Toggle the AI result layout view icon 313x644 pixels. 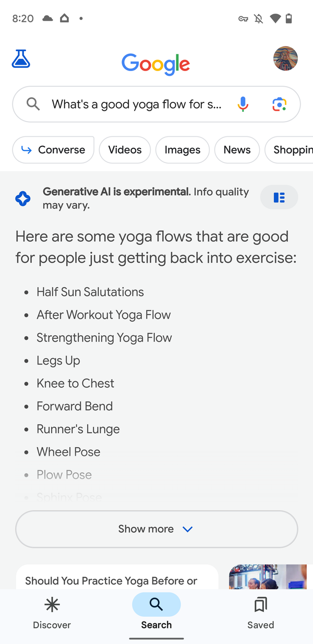tap(279, 197)
